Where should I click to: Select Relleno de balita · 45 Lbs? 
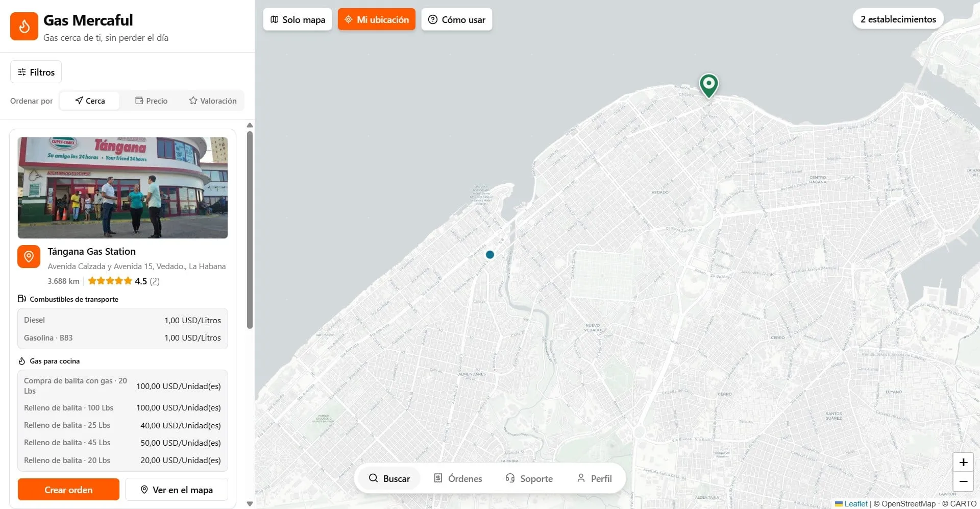coord(122,443)
